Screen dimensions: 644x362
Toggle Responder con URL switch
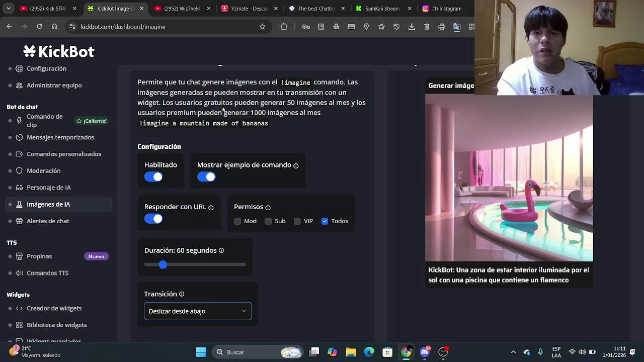[153, 219]
